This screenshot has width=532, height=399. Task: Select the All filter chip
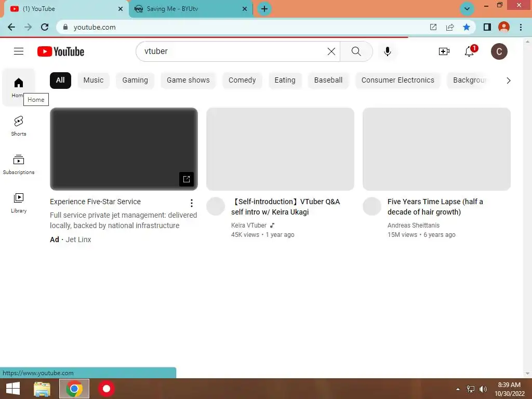[60, 81]
